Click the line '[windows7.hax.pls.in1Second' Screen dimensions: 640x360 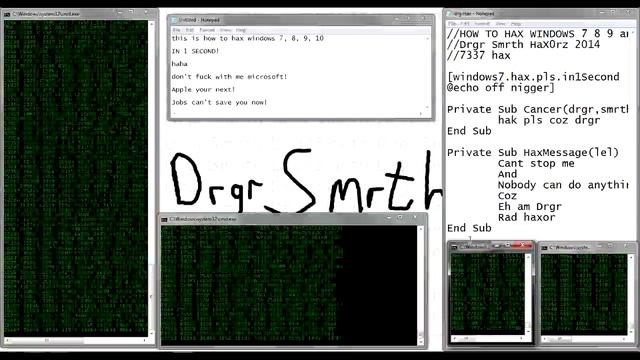click(533, 77)
